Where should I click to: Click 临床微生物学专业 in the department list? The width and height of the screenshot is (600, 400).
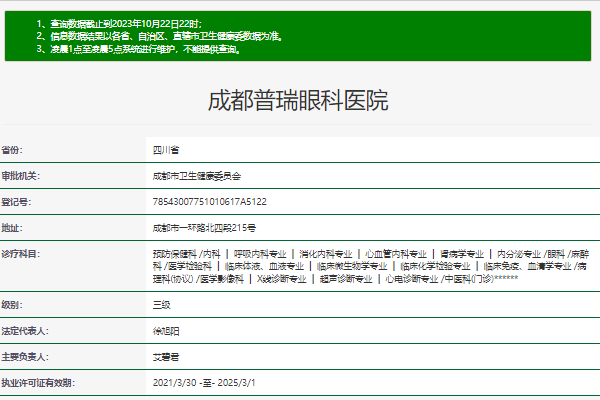(x=352, y=266)
